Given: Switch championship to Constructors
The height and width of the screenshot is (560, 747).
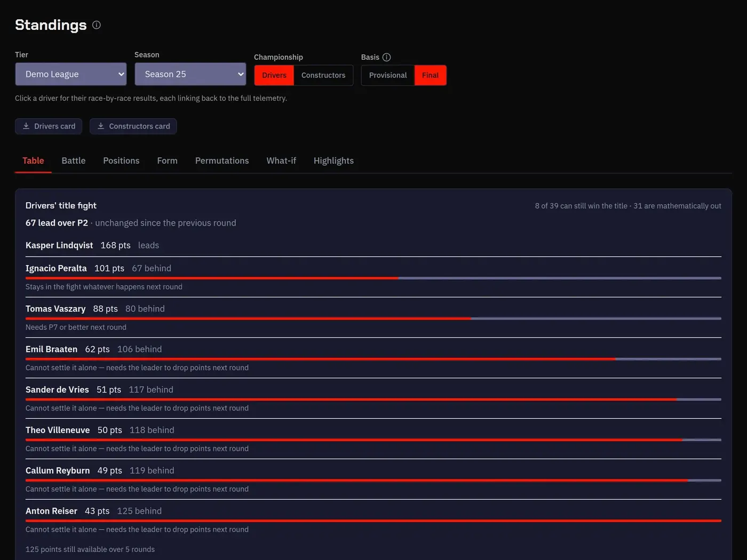Looking at the screenshot, I should pyautogui.click(x=323, y=75).
